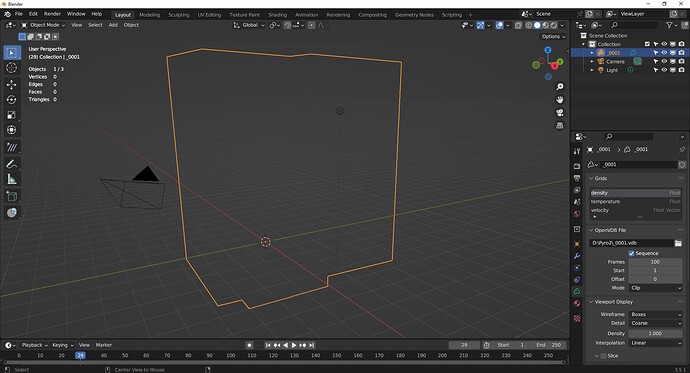This screenshot has height=373, width=690.
Task: Click the viewport zoom magnifier gizmo
Action: tap(560, 87)
